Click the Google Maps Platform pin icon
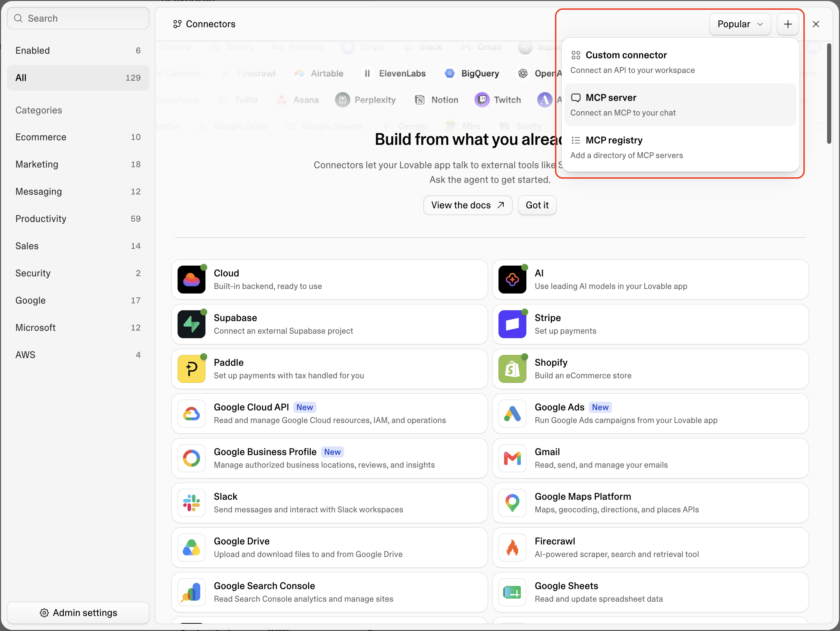 click(512, 503)
